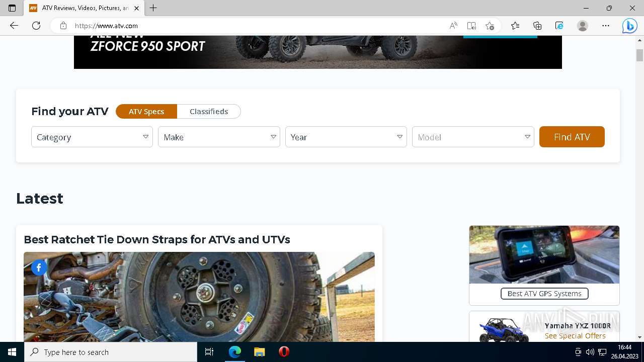Click the Meet Now tray icon
Image resolution: width=644 pixels, height=362 pixels.
(578, 352)
